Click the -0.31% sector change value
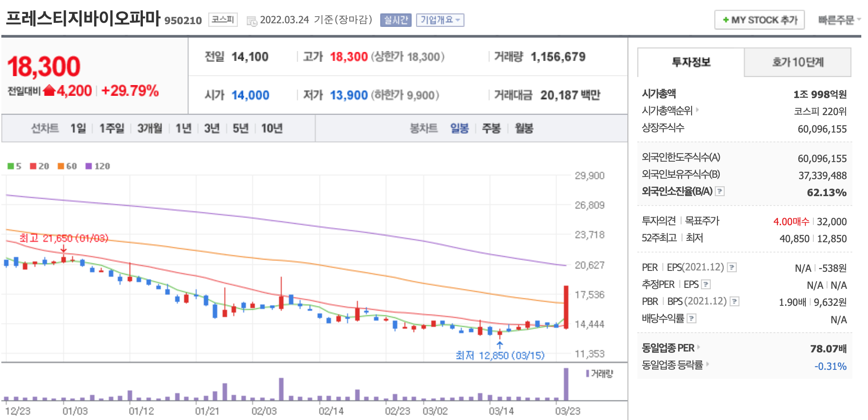 click(x=831, y=366)
